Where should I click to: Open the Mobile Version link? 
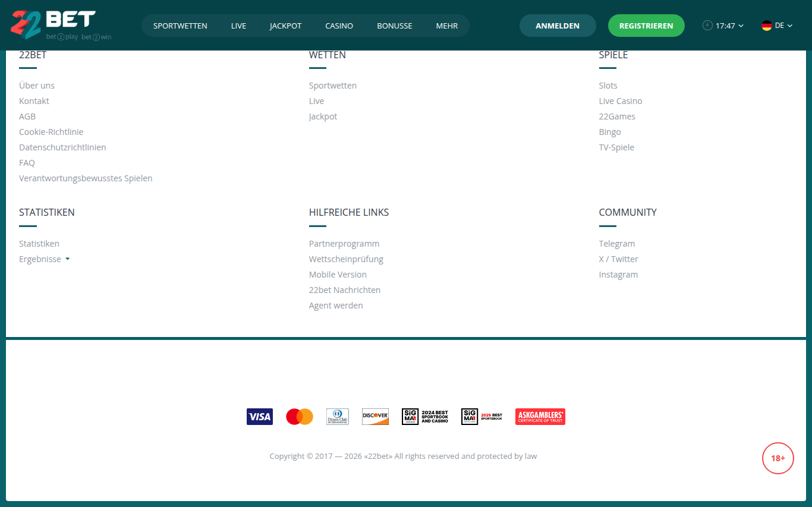[x=338, y=275]
